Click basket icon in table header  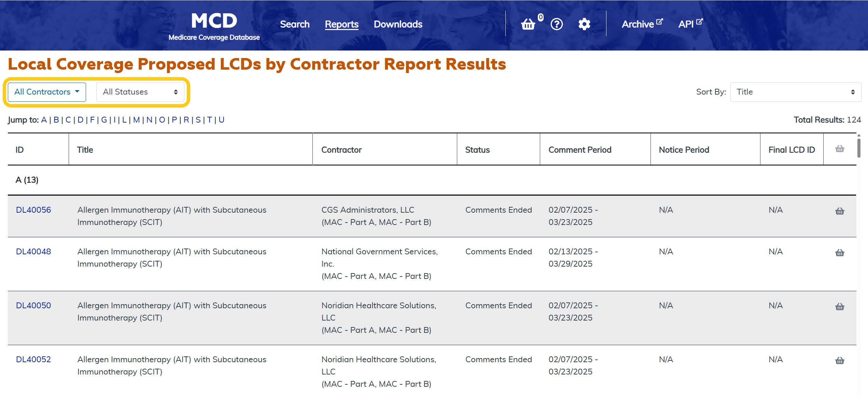pyautogui.click(x=840, y=149)
